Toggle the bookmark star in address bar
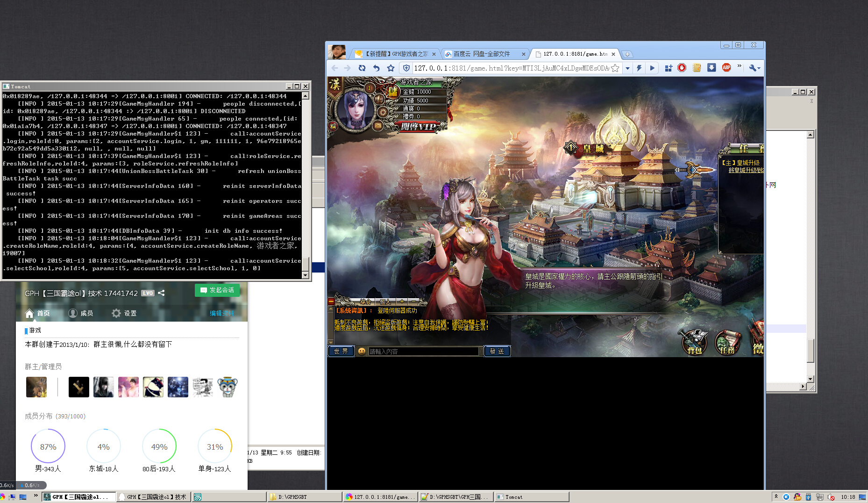 615,68
